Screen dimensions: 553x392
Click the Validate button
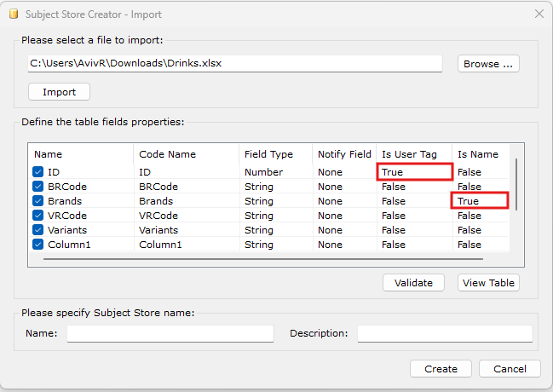pyautogui.click(x=413, y=283)
